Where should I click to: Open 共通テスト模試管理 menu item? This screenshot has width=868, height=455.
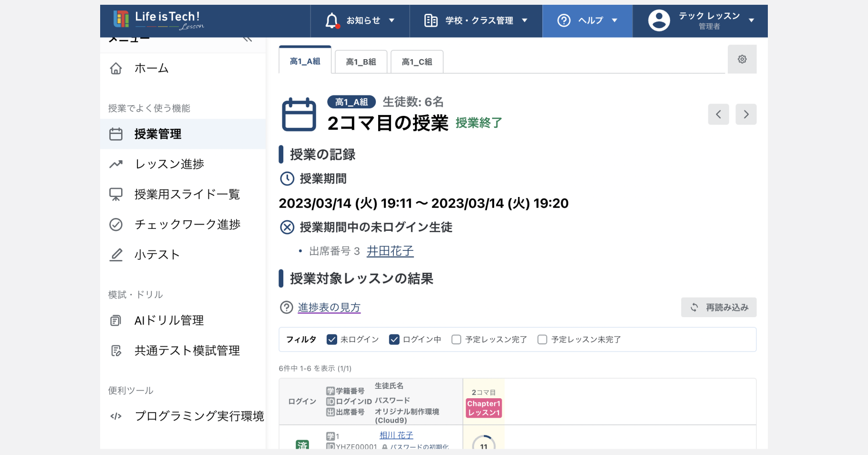click(183, 351)
